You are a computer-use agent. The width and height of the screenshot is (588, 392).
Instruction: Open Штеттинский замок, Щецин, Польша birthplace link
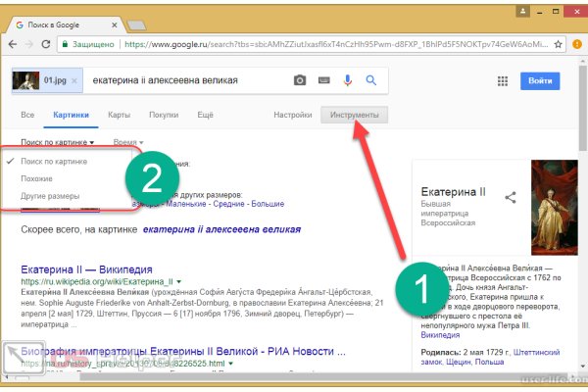[x=490, y=357]
